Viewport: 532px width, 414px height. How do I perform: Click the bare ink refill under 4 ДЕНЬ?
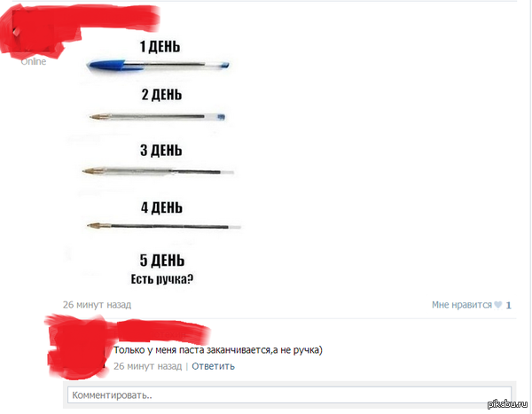click(x=164, y=226)
